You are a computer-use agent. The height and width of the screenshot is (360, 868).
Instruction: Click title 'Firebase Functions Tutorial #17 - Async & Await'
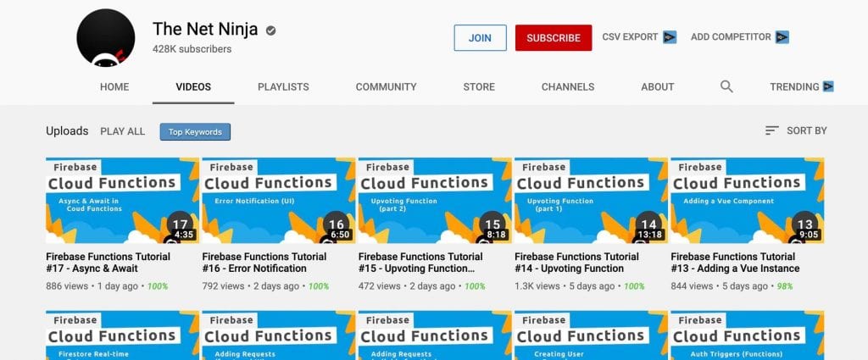click(108, 263)
